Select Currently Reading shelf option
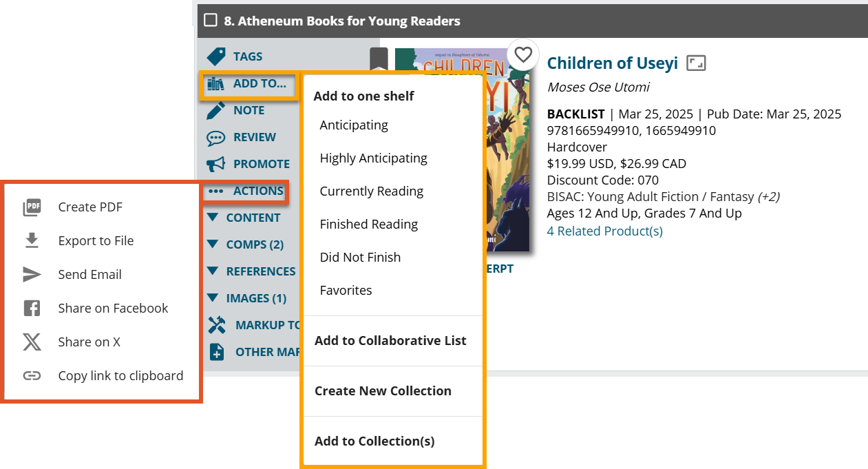 click(372, 191)
